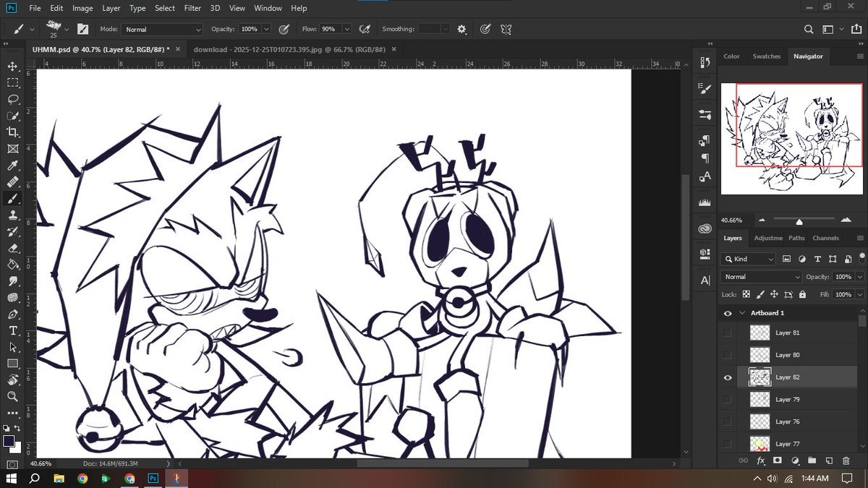Image resolution: width=868 pixels, height=488 pixels.
Task: Select the Hand tool
Action: tap(12, 380)
